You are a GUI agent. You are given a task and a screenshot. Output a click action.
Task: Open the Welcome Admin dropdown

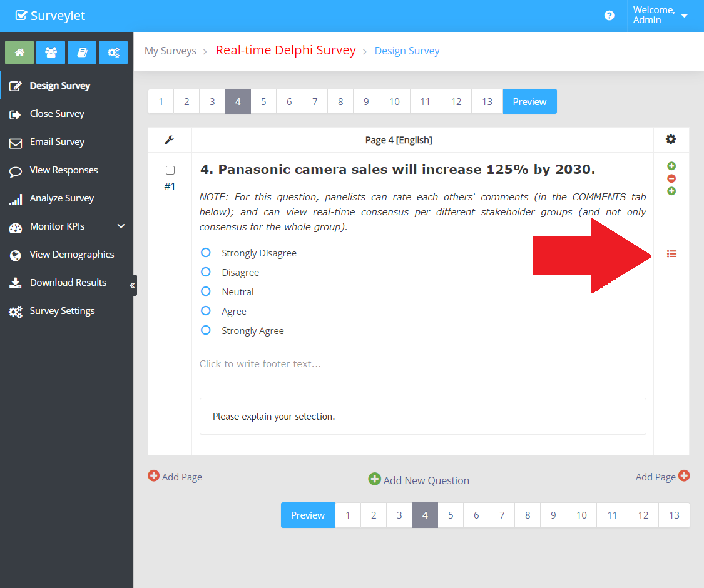coord(660,16)
